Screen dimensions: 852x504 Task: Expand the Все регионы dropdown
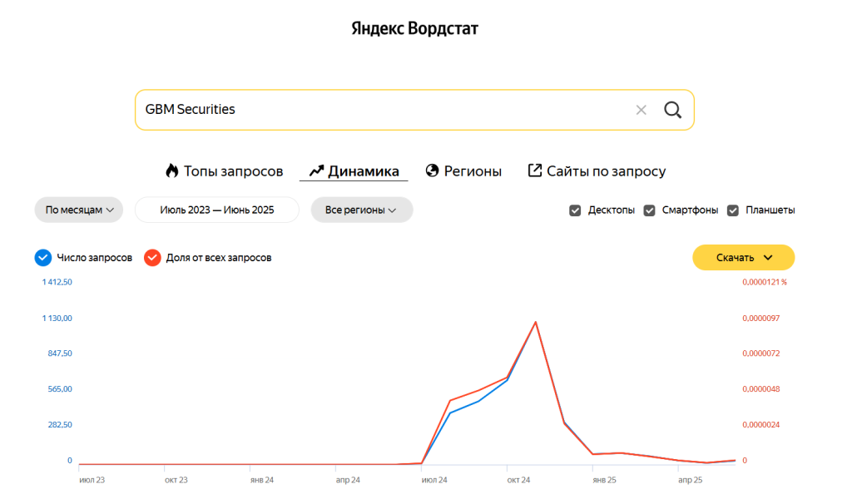pyautogui.click(x=362, y=210)
